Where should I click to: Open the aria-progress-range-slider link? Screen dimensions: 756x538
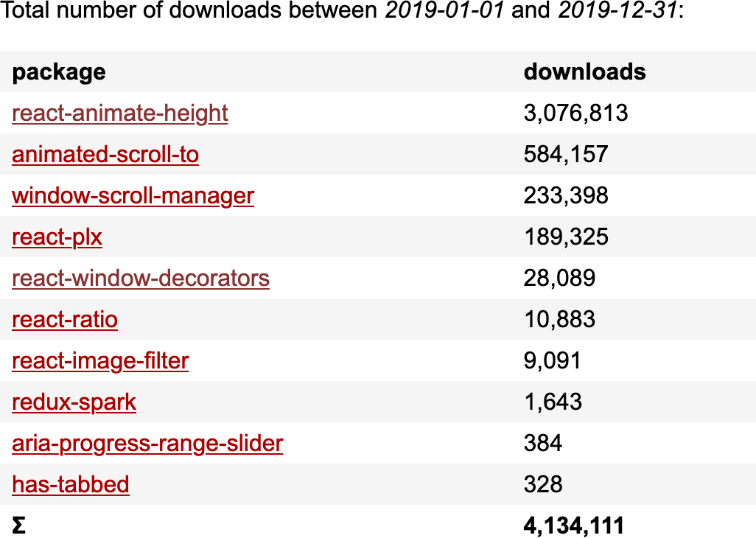(147, 444)
